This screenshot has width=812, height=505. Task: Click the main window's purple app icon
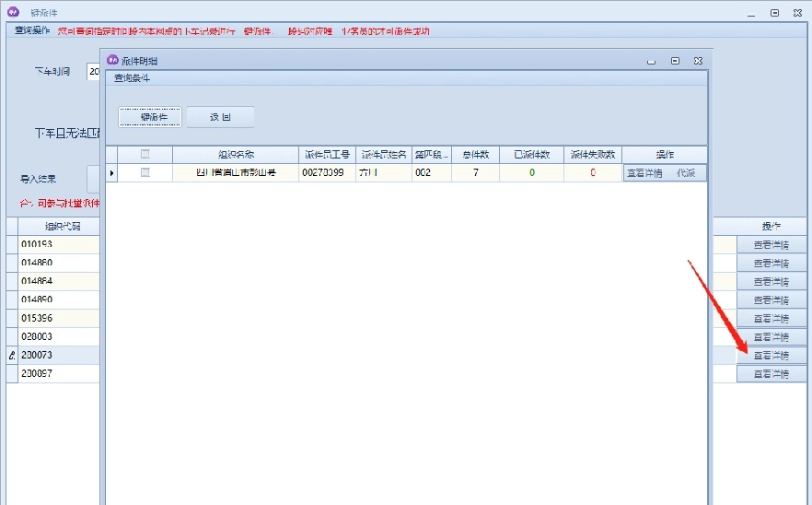[13, 12]
